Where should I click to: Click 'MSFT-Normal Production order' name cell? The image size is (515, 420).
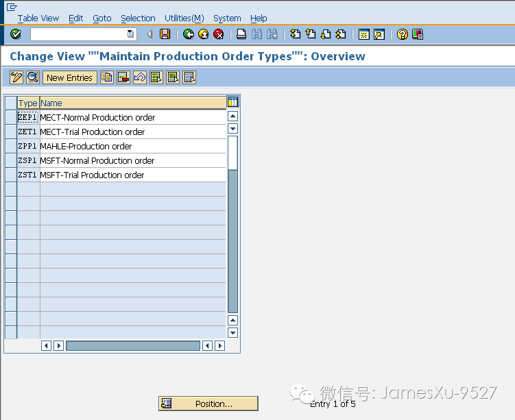coord(132,160)
